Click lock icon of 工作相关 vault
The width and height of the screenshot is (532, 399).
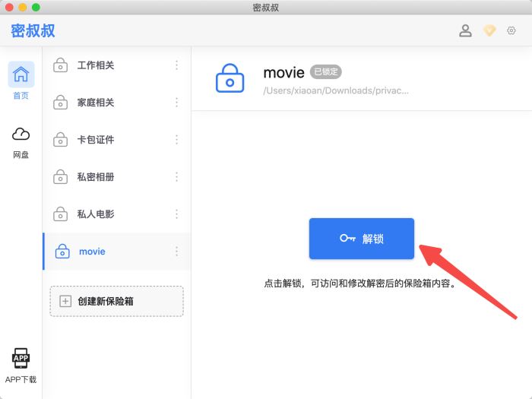(x=60, y=65)
